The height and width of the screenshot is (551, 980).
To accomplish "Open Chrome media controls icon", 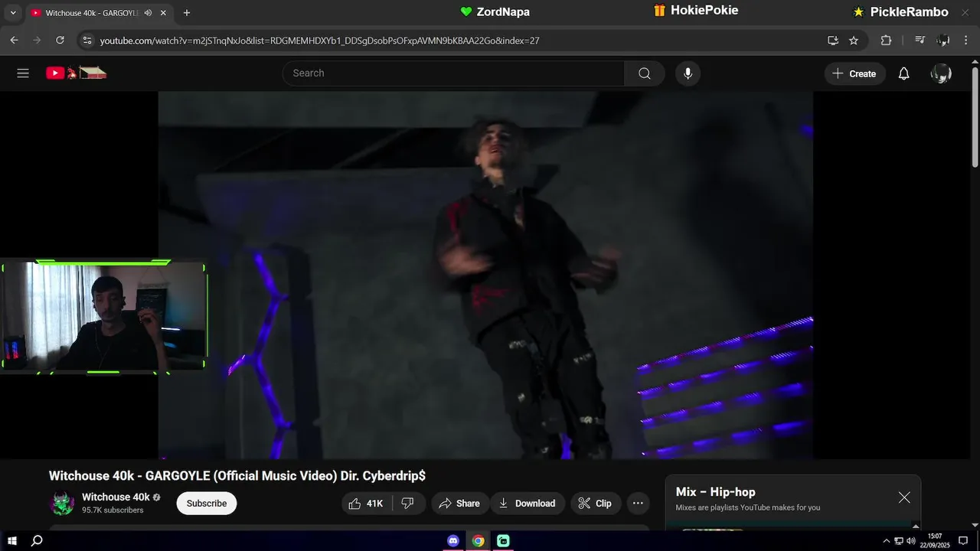I will [920, 41].
